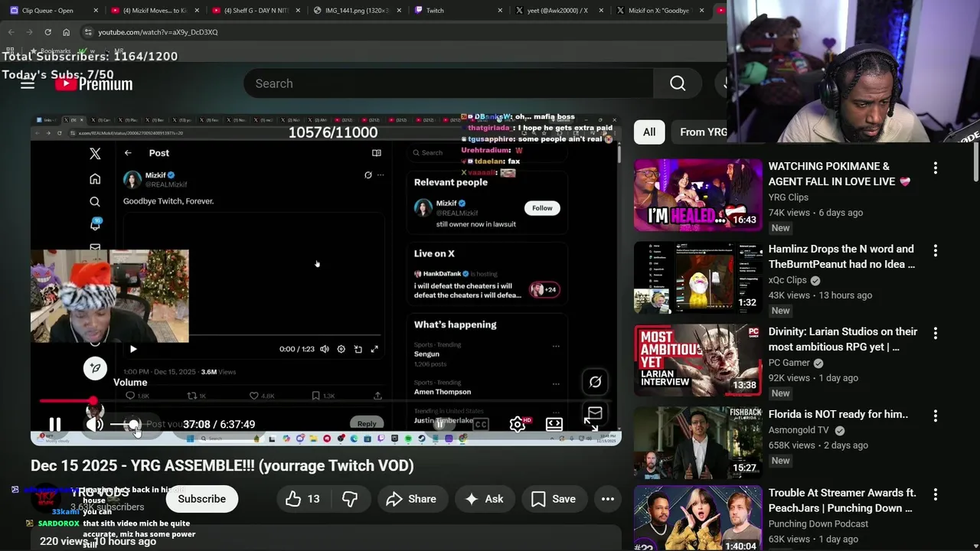
Task: Select the All filter chip
Action: click(x=649, y=132)
